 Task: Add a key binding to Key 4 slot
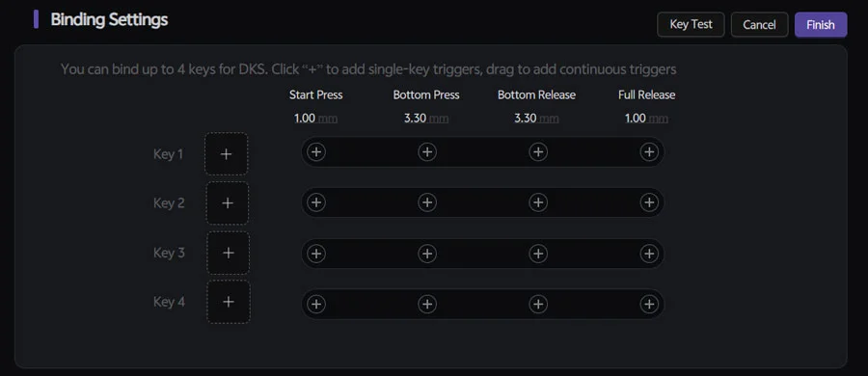[228, 302]
